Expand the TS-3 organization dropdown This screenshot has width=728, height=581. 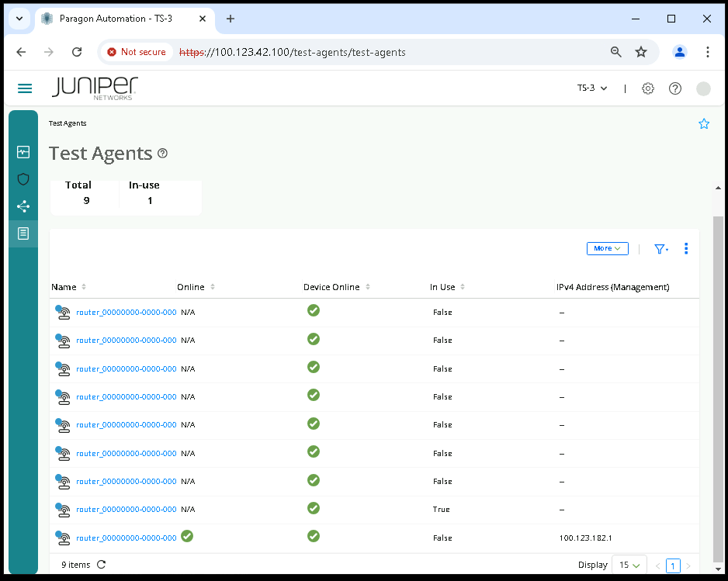tap(592, 88)
